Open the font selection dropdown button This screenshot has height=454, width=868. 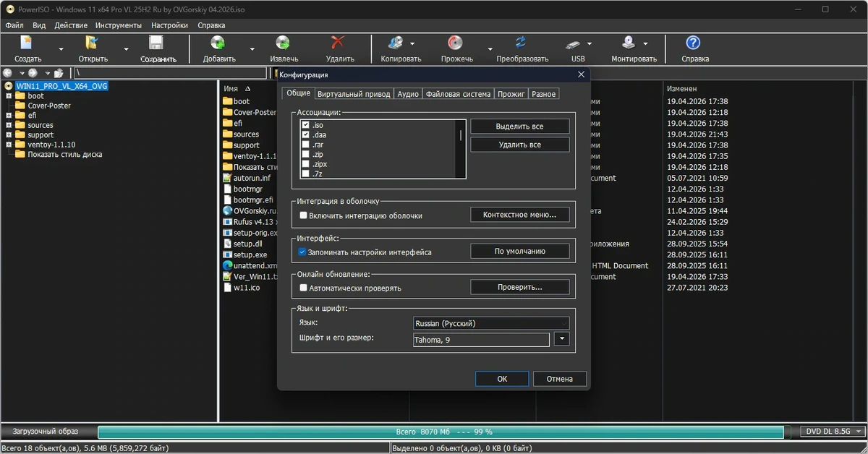coord(562,339)
